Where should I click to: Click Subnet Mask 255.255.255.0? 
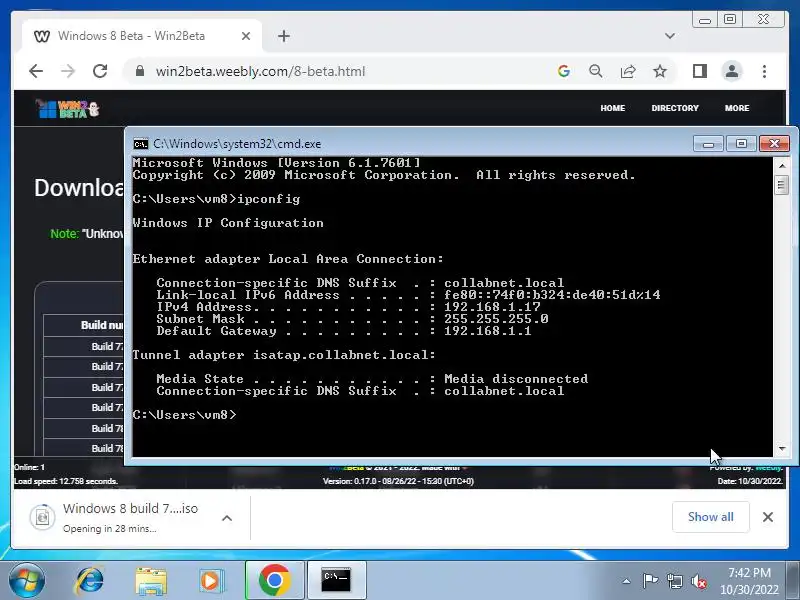click(496, 319)
